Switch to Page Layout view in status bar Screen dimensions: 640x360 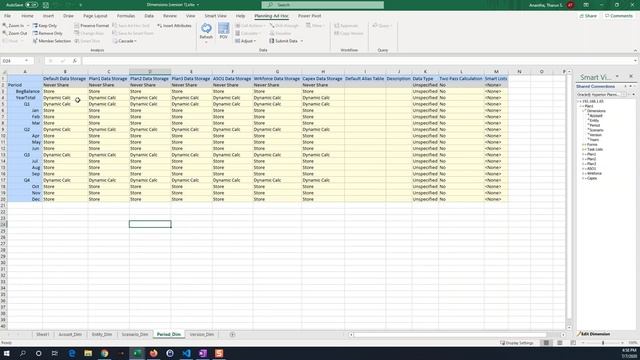(560, 343)
